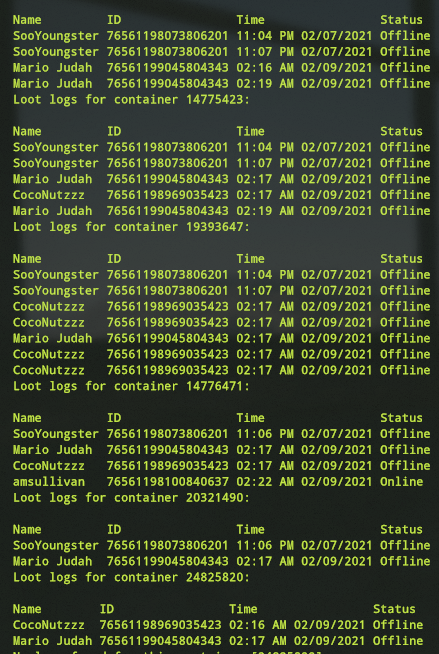Click Status column header above the Online entry
This screenshot has width=439, height=654.
[x=401, y=418]
